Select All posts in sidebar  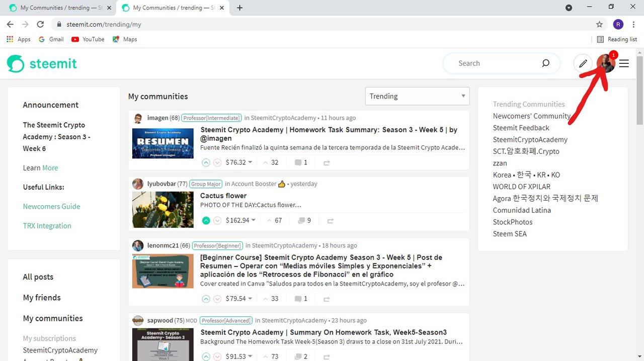pos(38,277)
